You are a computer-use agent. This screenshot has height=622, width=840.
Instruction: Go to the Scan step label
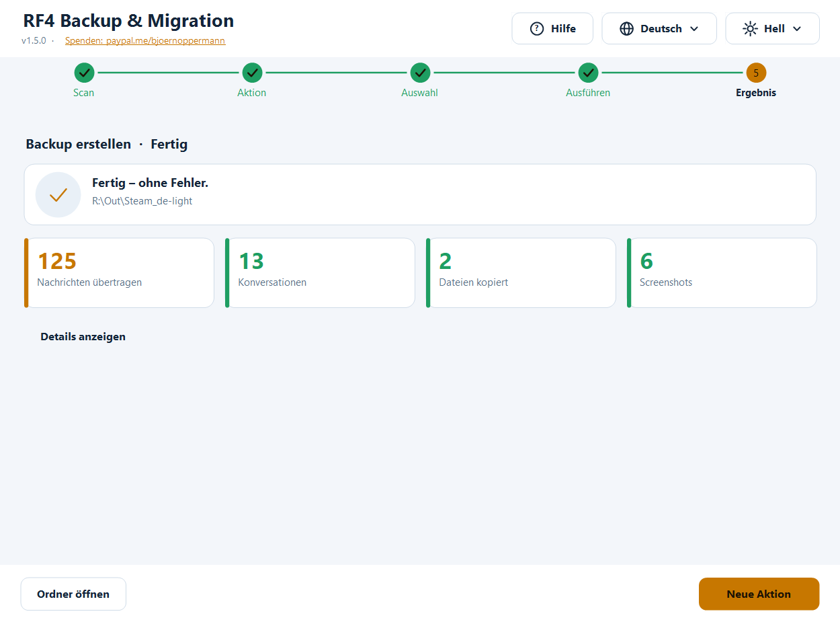pos(84,93)
